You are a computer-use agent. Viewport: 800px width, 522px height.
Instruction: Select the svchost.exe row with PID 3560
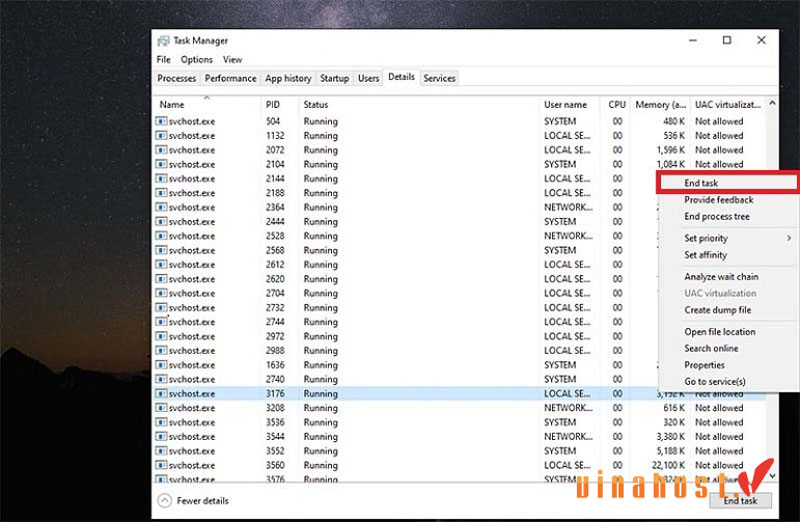pos(460,465)
